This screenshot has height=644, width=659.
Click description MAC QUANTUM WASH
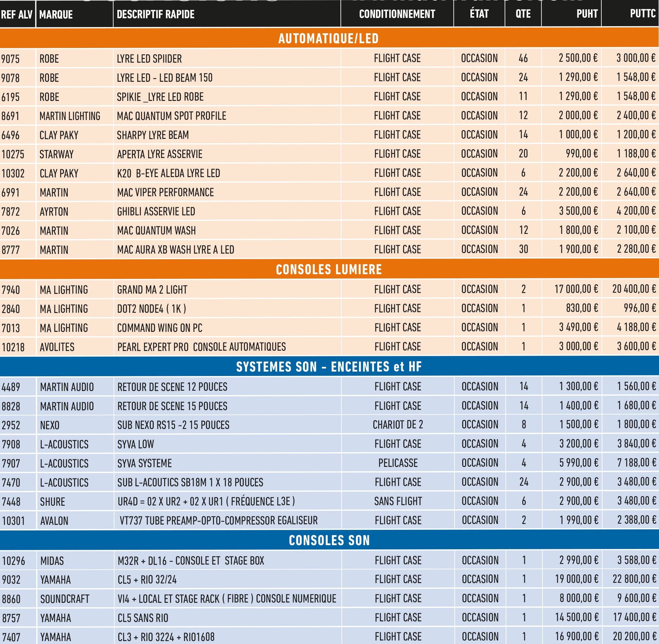tap(157, 230)
